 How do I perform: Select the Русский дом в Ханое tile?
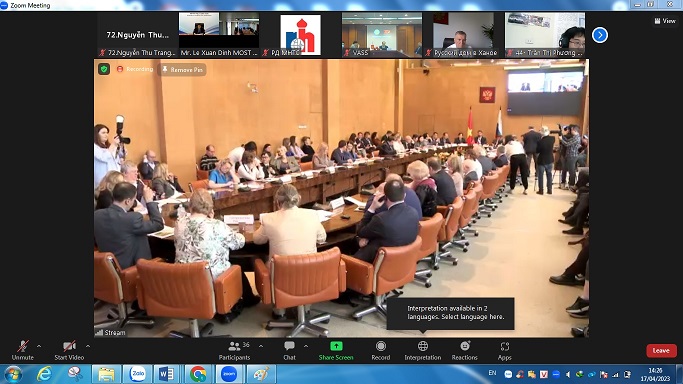click(463, 35)
